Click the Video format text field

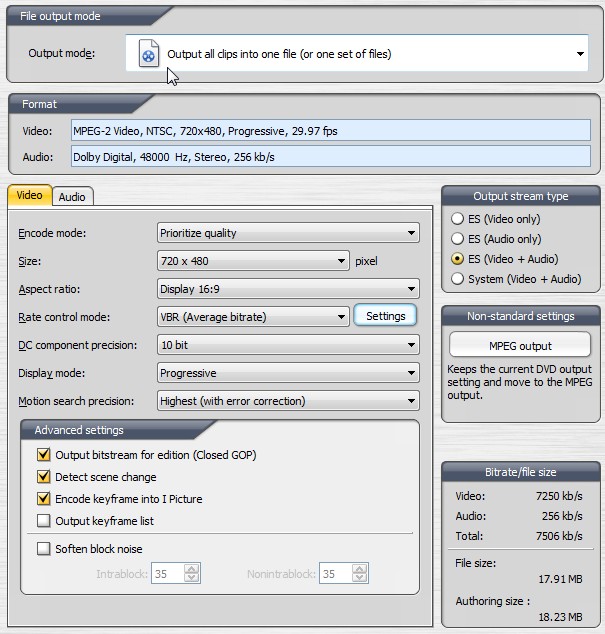tap(330, 131)
